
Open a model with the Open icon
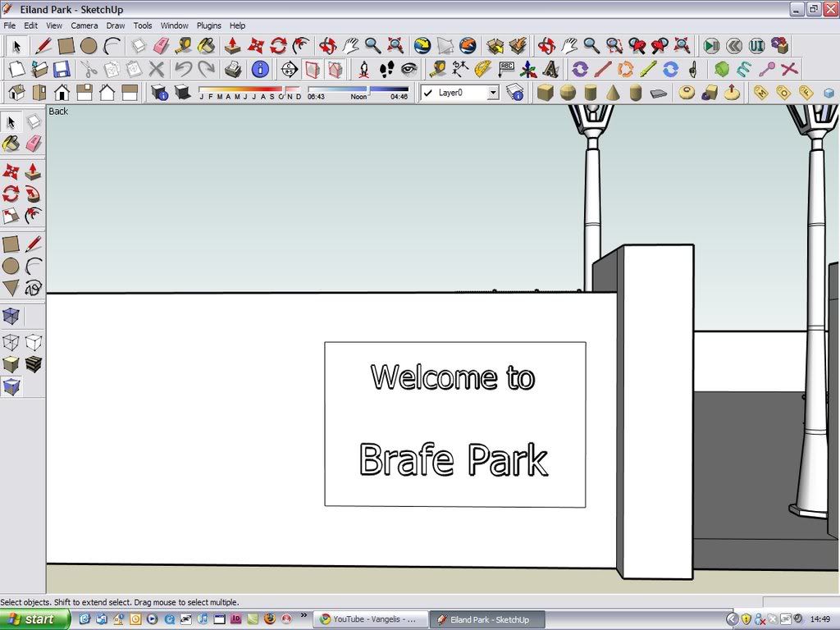(39, 69)
